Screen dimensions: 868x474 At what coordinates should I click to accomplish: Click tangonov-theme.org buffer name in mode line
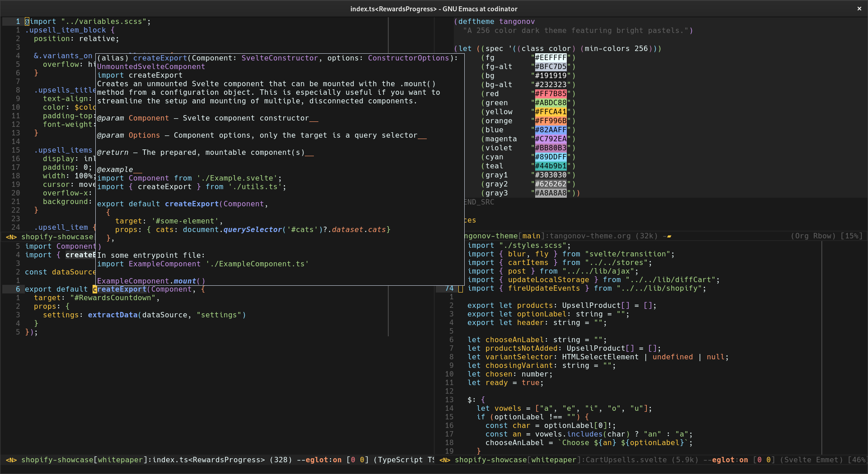pyautogui.click(x=590, y=236)
